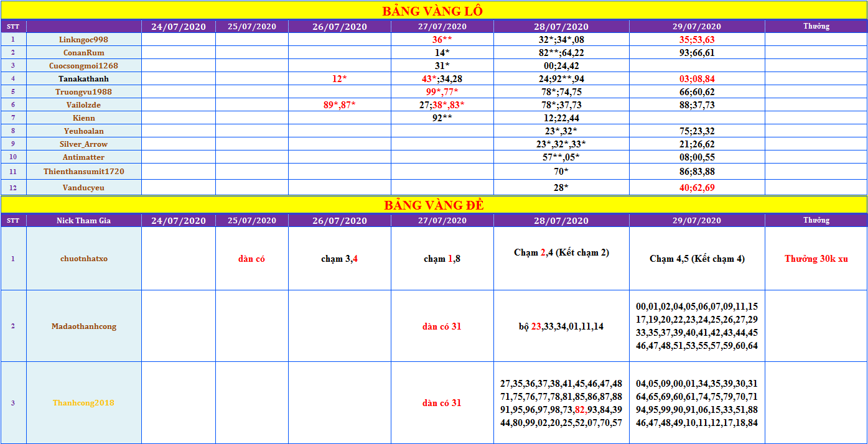Click the 27;38*,83* cell
The width and height of the screenshot is (868, 444).
(442, 105)
